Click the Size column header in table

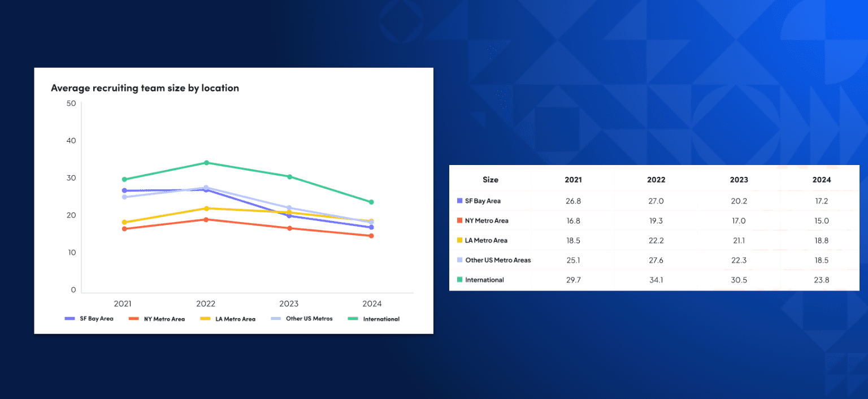click(491, 180)
